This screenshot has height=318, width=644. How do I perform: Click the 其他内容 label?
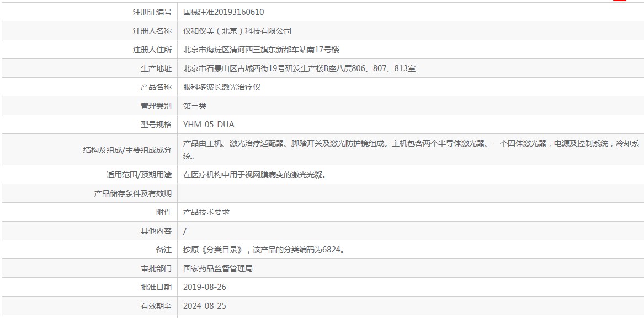coord(156,231)
